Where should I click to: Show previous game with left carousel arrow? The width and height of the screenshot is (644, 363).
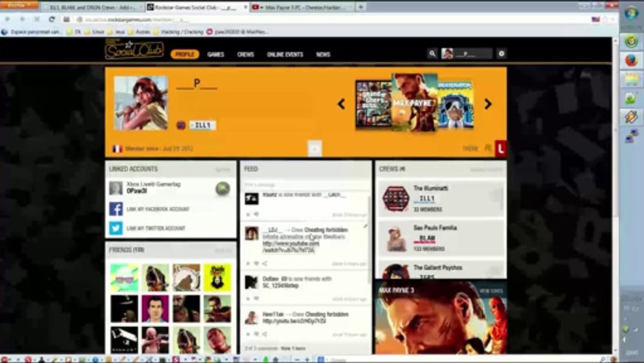341,104
